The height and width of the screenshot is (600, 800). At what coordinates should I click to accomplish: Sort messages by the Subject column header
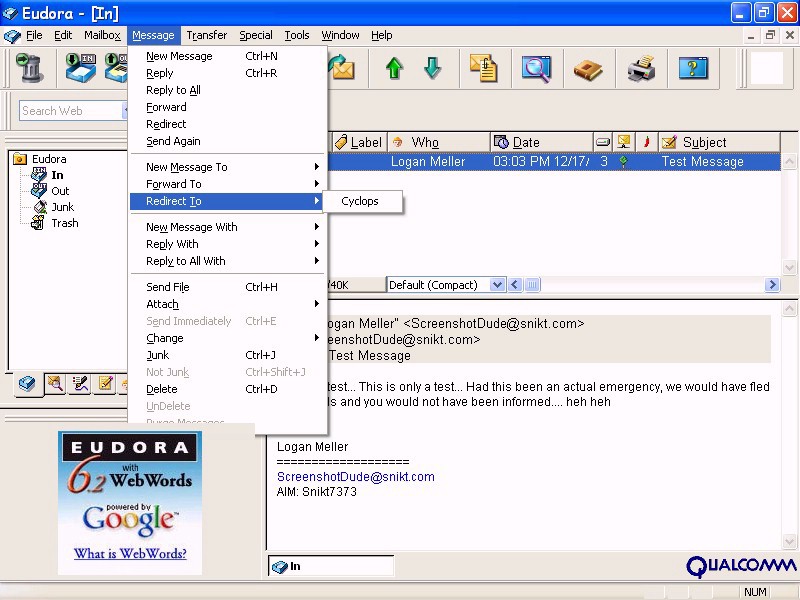pos(719,142)
